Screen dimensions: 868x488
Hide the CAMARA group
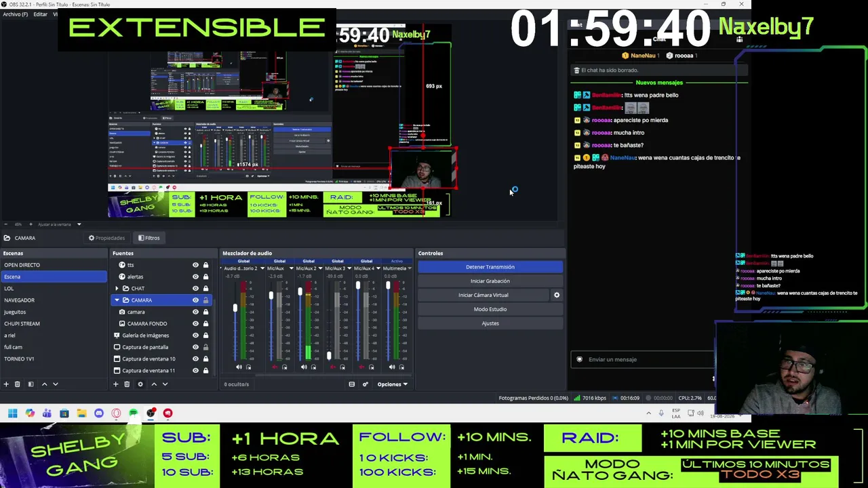195,300
